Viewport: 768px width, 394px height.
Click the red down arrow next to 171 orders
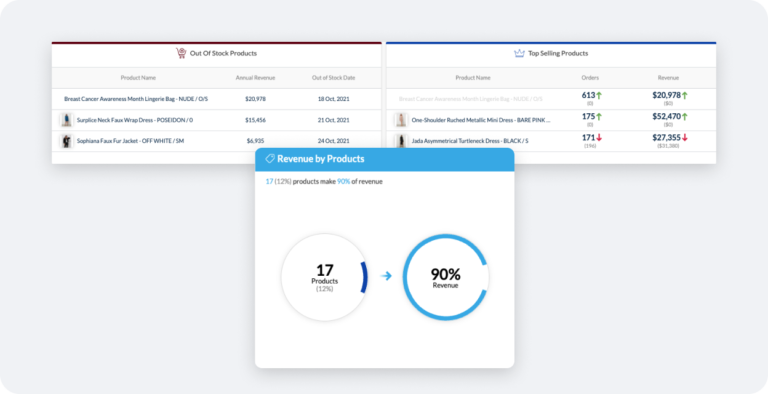coord(599,138)
